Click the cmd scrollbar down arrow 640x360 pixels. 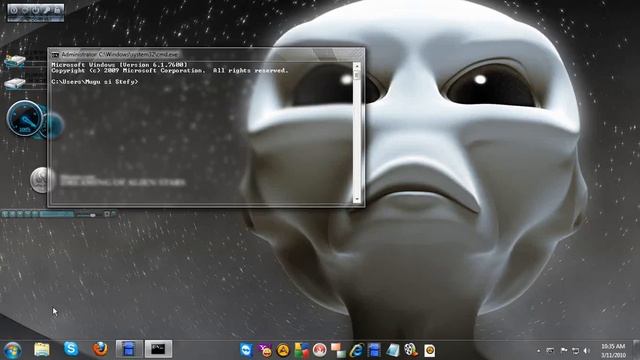pyautogui.click(x=357, y=199)
